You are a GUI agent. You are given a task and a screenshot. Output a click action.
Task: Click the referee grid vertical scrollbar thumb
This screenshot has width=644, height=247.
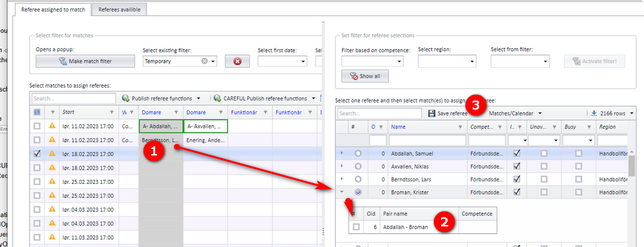[x=632, y=165]
